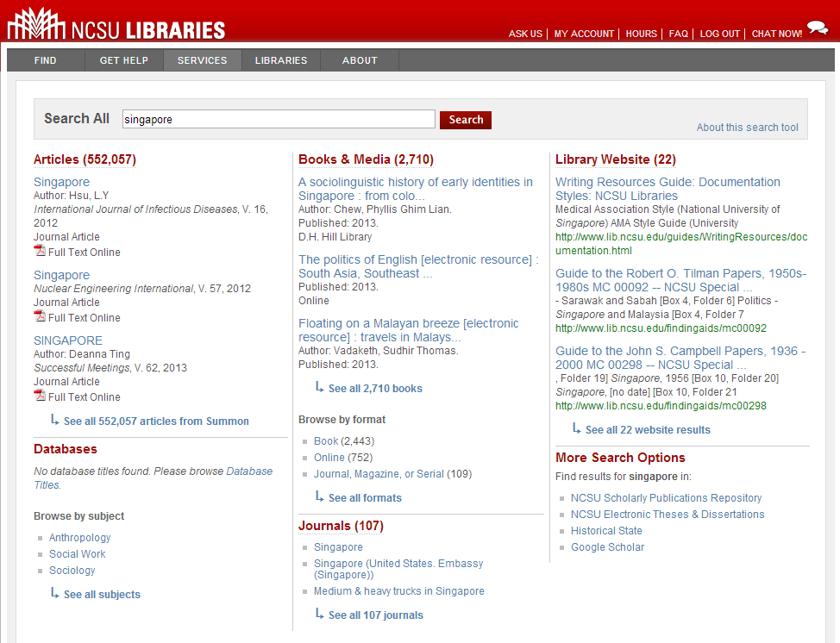The height and width of the screenshot is (643, 840).
Task: Open the Chat Now speech bubble icon
Action: tap(818, 28)
